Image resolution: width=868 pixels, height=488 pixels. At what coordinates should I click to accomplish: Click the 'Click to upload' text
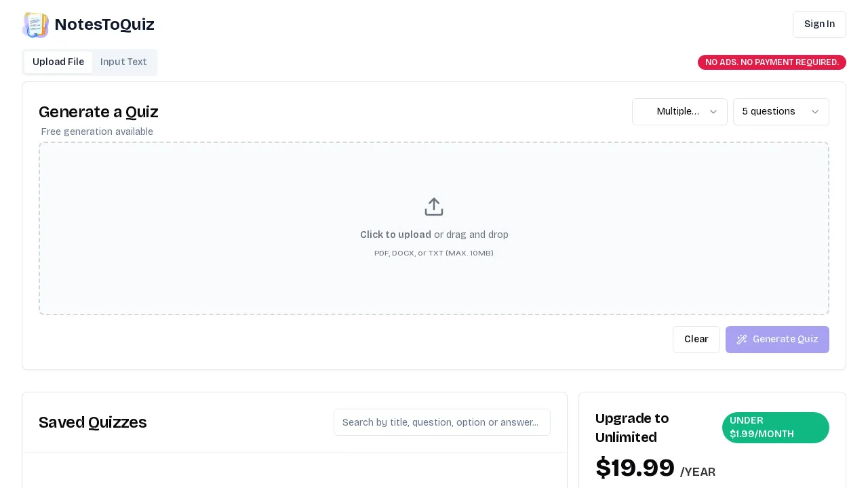(x=395, y=235)
